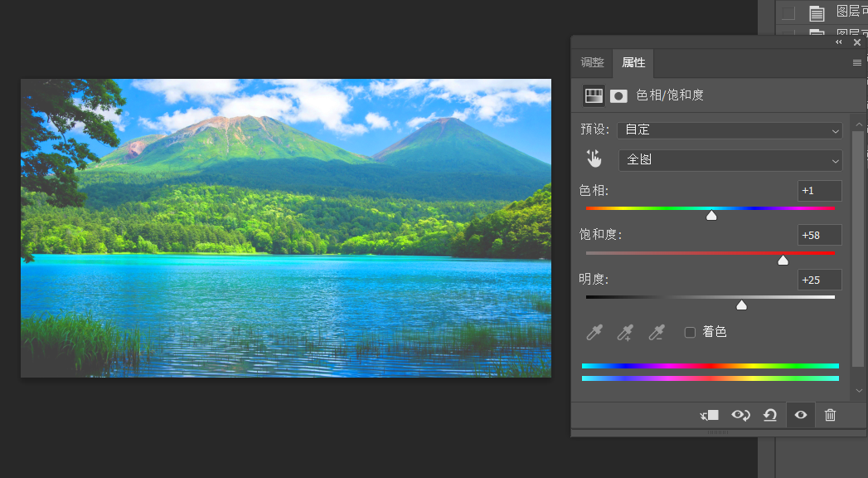Select the add-to-sample eyedropper
This screenshot has height=478, width=868.
click(x=625, y=332)
